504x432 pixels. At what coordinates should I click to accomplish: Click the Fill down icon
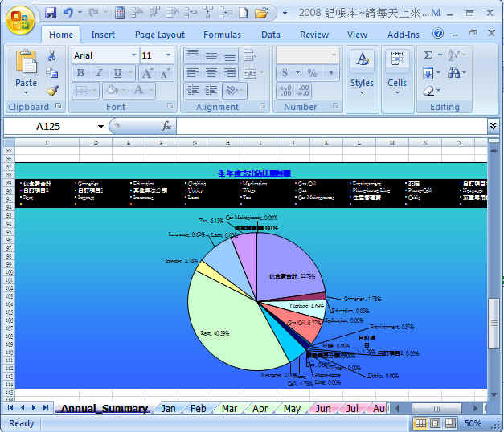(x=428, y=73)
